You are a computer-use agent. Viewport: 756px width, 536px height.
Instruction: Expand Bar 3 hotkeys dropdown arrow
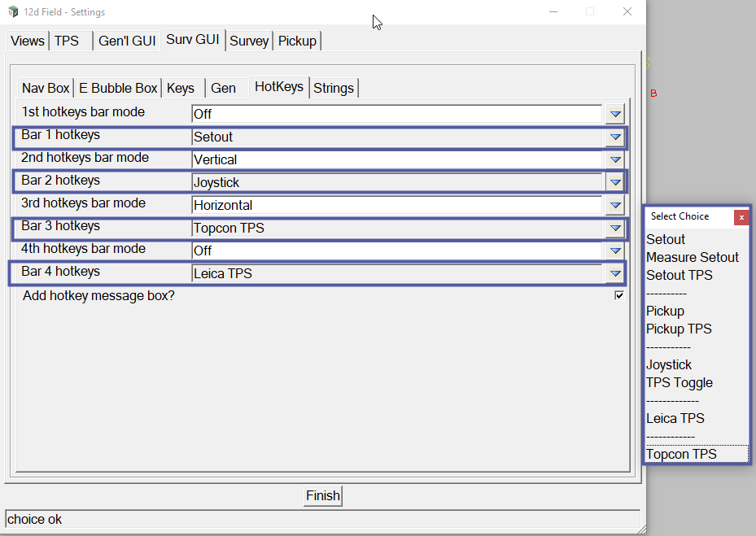tap(615, 228)
